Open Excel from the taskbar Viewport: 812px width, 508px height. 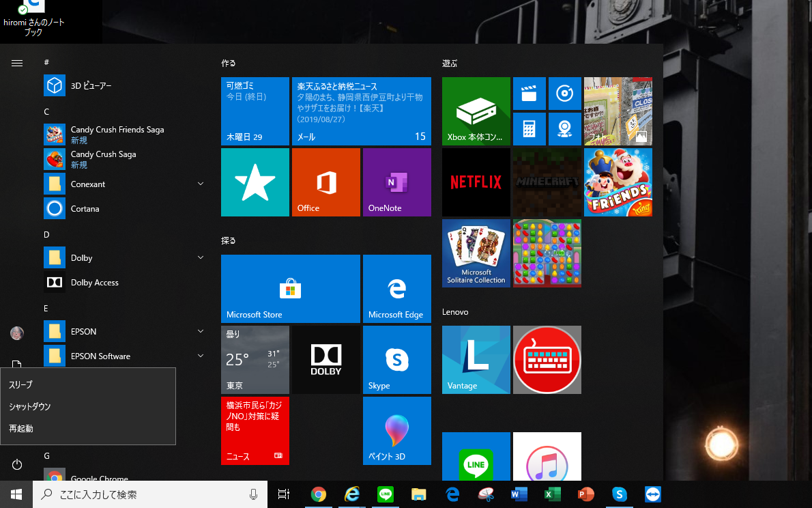552,494
